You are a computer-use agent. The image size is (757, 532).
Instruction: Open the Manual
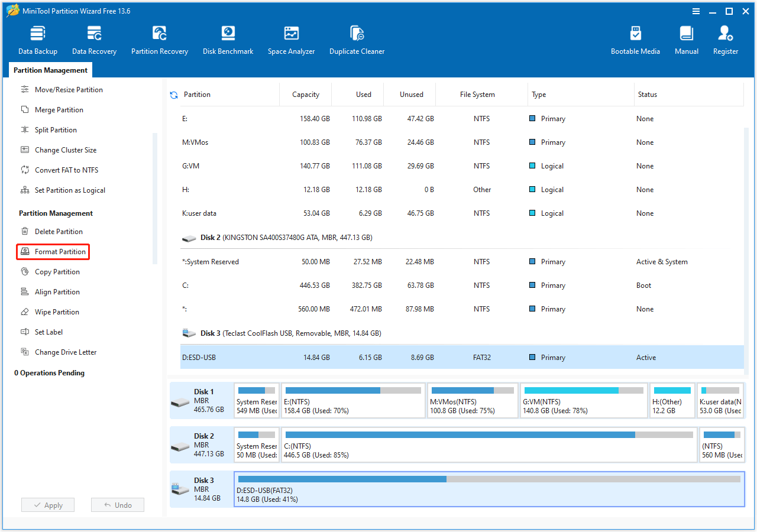pos(686,38)
